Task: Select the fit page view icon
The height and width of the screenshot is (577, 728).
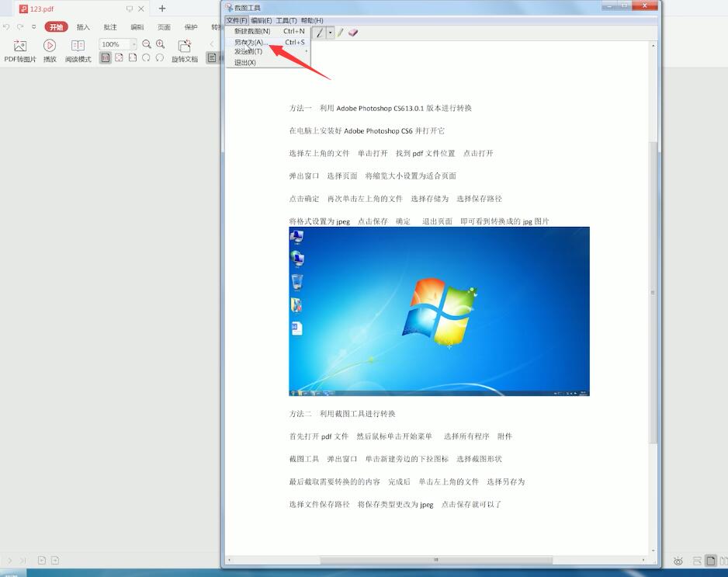Action: tap(133, 57)
